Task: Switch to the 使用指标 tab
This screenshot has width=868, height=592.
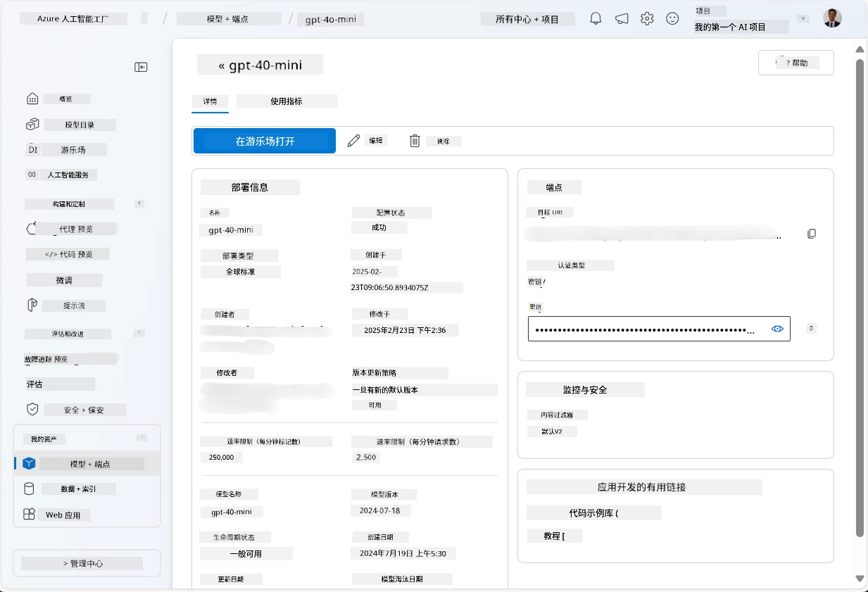Action: 287,101
